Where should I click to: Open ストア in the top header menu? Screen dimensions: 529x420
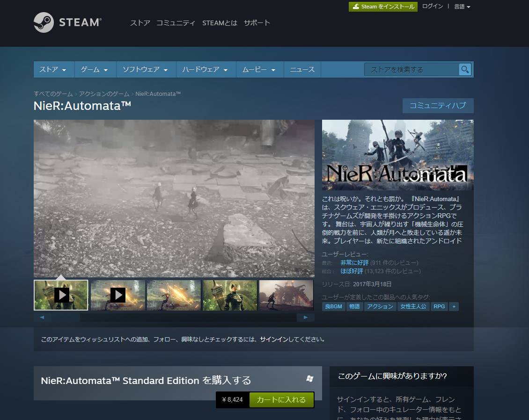(140, 23)
